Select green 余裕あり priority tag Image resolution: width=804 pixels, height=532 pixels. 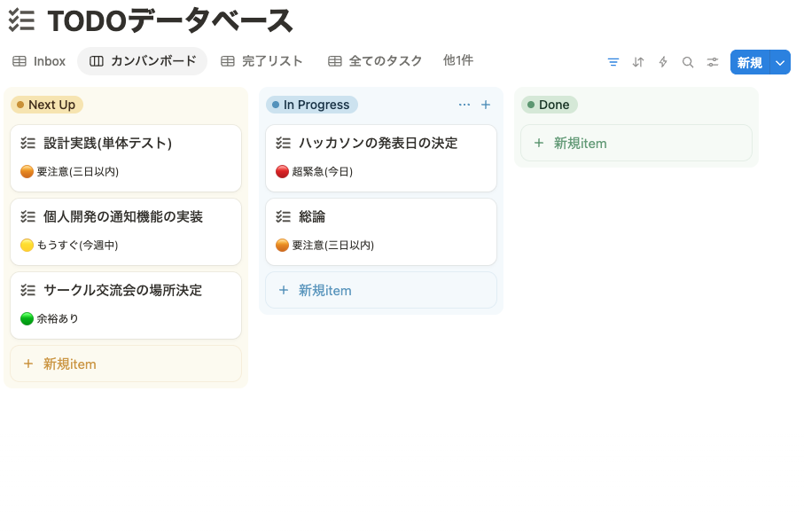[50, 318]
